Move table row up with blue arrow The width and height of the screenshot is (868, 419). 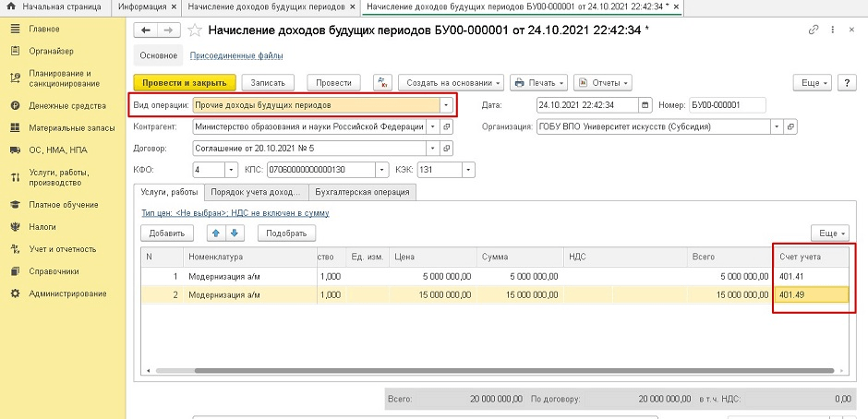pyautogui.click(x=214, y=233)
